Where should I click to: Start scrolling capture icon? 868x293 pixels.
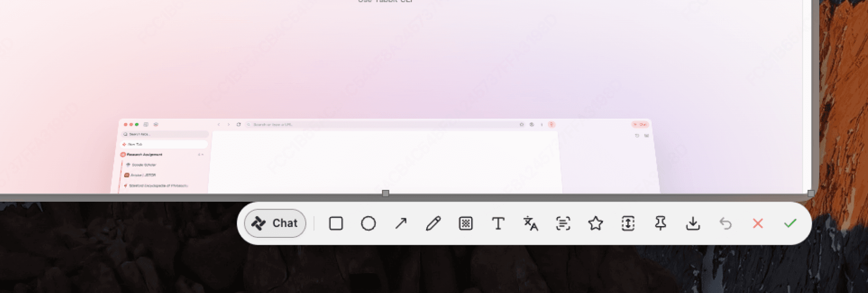tap(628, 223)
